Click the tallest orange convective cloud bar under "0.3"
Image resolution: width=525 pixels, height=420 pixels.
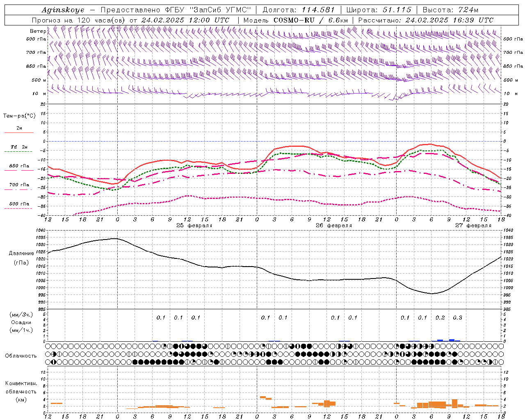tap(454, 403)
